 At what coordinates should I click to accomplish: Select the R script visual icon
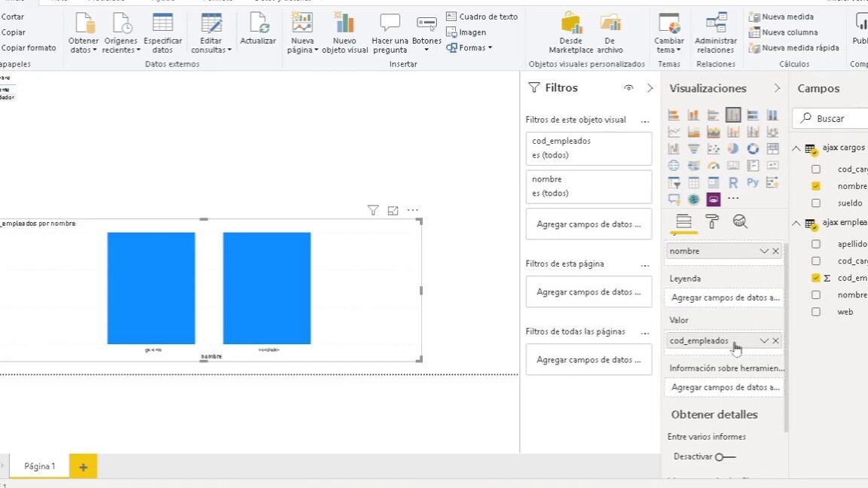pos(733,182)
